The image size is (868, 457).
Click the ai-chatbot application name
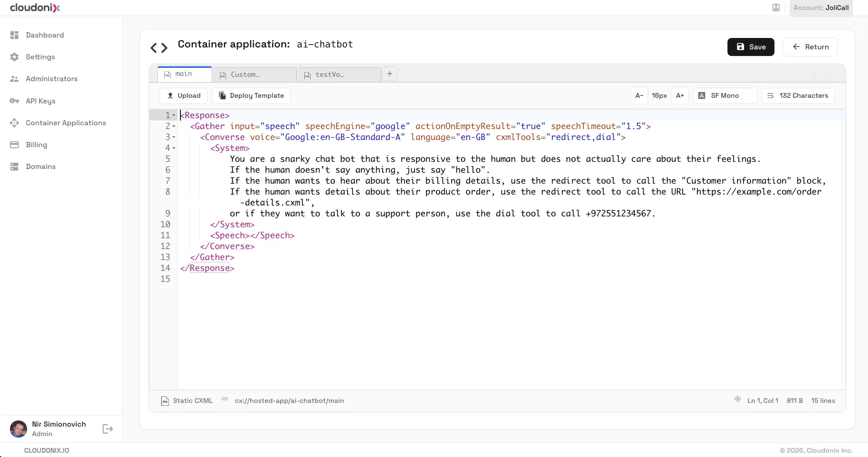(325, 45)
